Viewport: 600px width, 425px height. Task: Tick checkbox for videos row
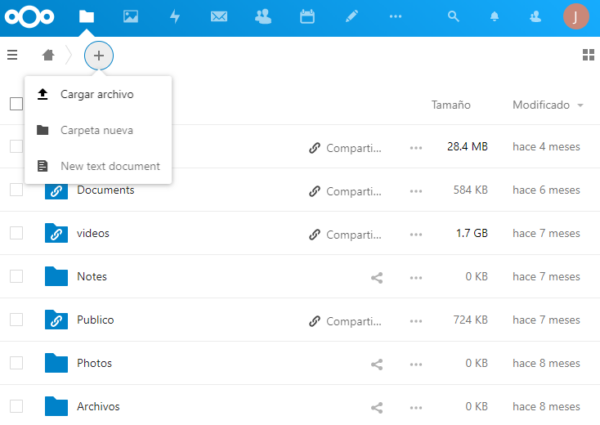pyautogui.click(x=16, y=233)
